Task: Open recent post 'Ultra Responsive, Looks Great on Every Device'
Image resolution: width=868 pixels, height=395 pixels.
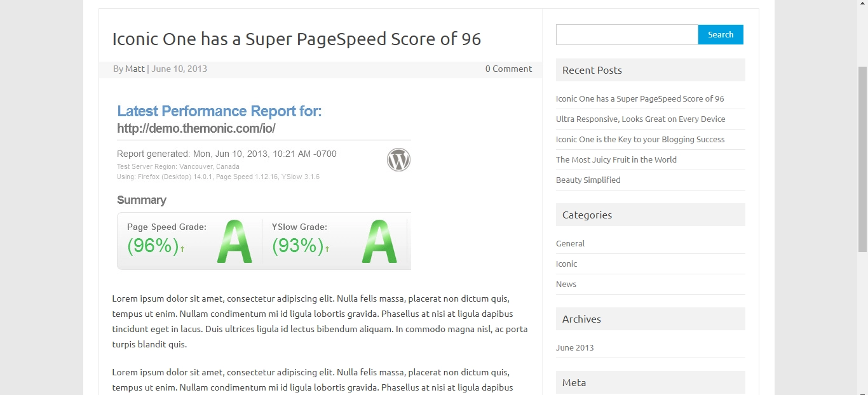Action: click(640, 119)
